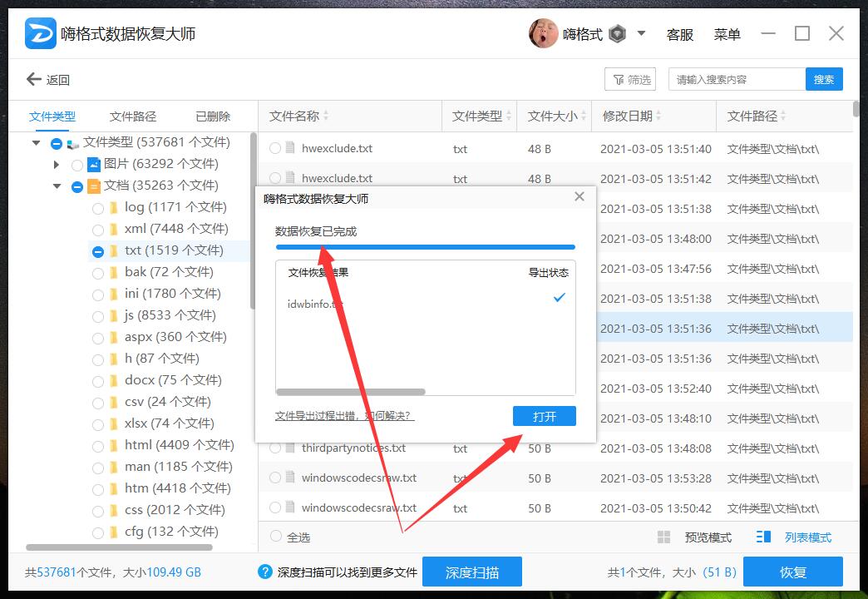Viewport: 868px width, 599px height.
Task: Click the 文档 category document icon
Action: click(x=94, y=186)
